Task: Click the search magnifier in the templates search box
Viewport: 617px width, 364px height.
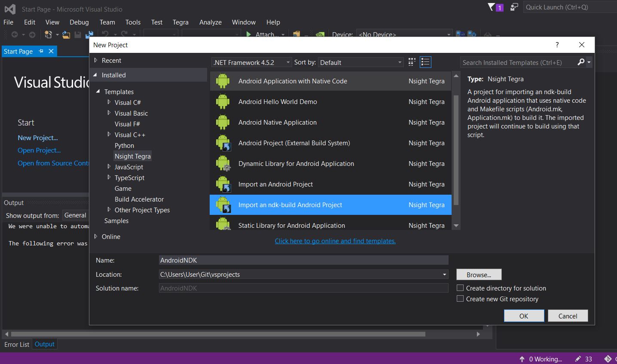Action: [581, 62]
